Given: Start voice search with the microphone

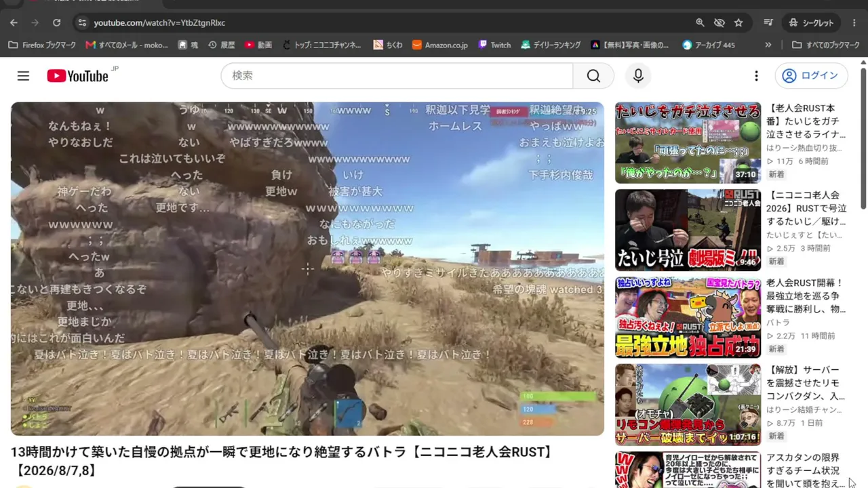Looking at the screenshot, I should coord(638,76).
